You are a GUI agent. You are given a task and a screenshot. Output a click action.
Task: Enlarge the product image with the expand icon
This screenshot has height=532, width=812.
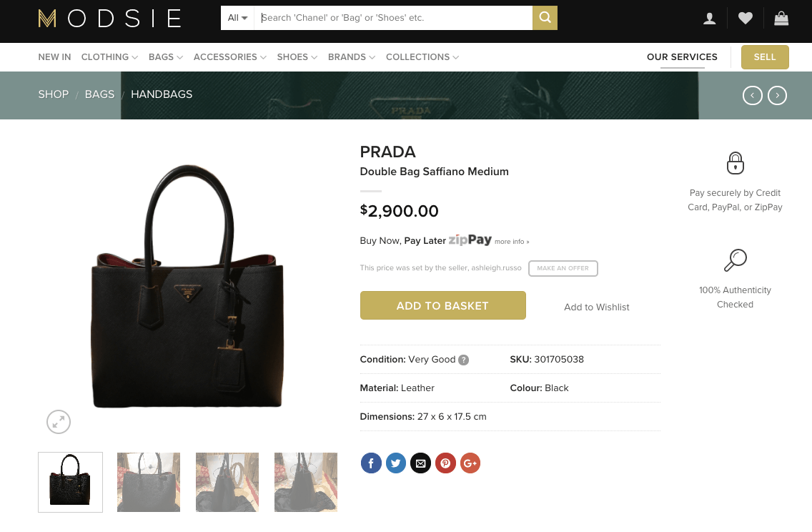point(59,422)
